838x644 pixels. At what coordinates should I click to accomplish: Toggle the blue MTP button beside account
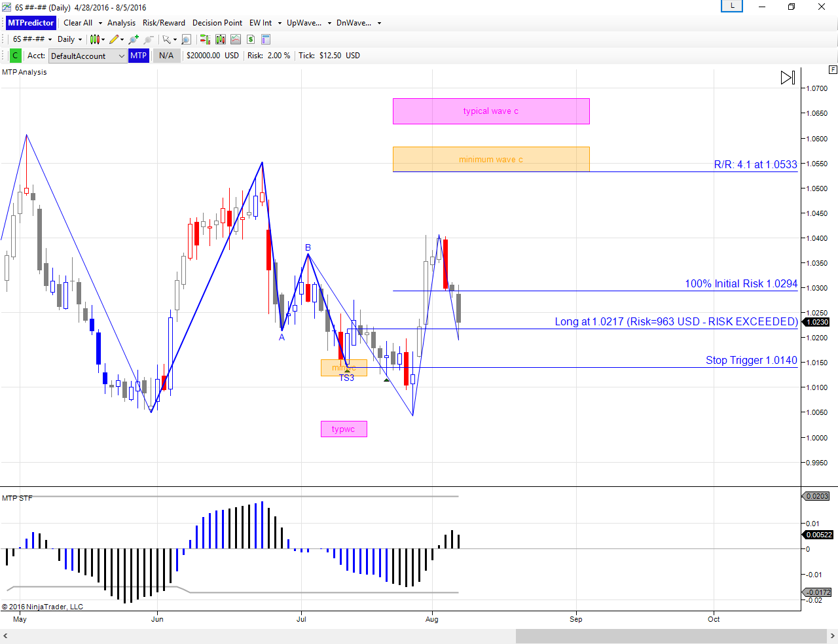point(138,56)
